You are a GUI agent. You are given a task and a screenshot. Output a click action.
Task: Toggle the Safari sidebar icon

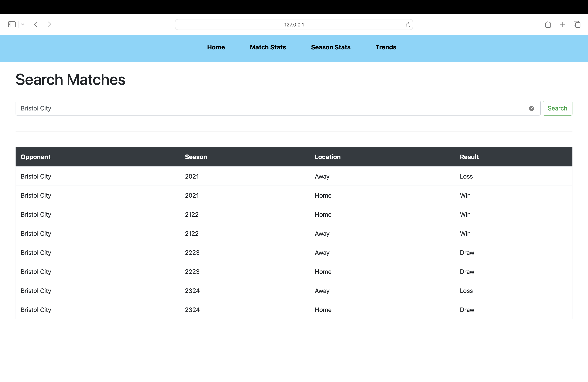[x=12, y=24]
